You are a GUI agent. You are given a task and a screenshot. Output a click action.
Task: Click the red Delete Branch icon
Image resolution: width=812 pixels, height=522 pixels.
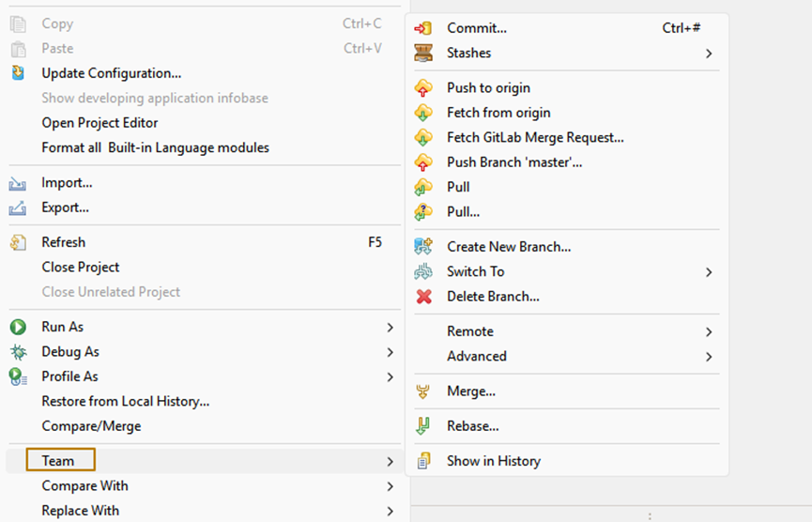(x=423, y=297)
